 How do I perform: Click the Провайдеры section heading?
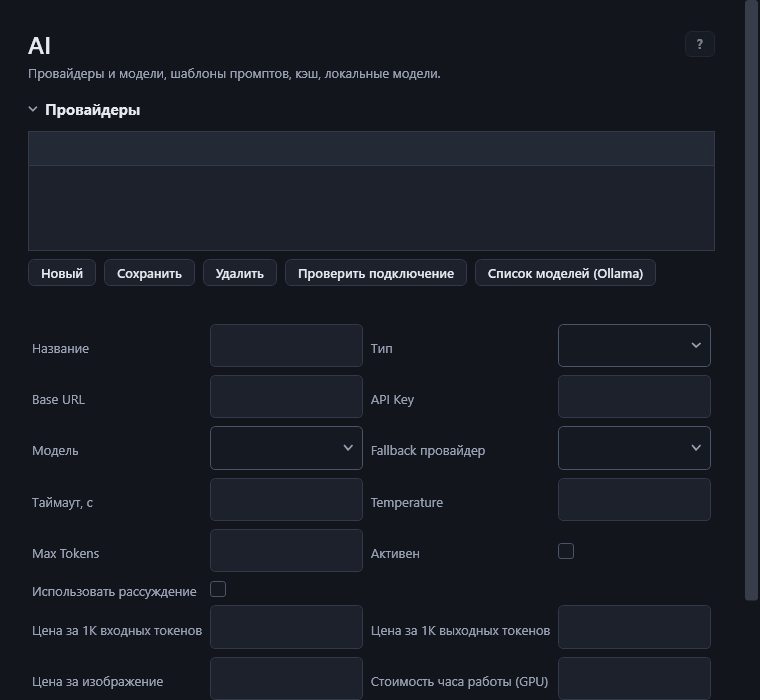tap(92, 110)
